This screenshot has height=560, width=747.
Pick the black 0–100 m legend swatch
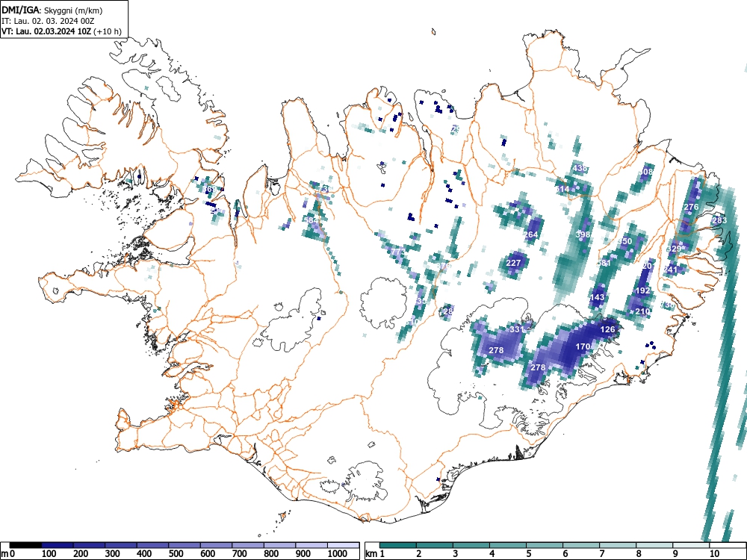pyautogui.click(x=25, y=545)
